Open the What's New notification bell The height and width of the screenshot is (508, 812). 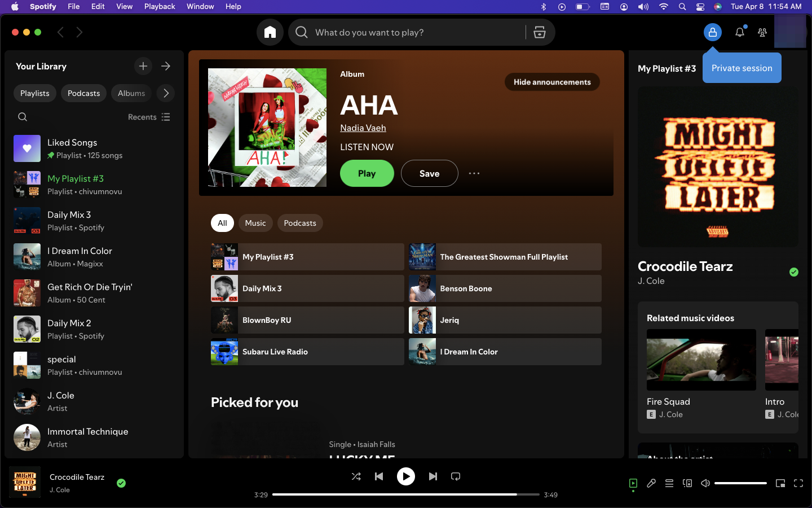740,32
